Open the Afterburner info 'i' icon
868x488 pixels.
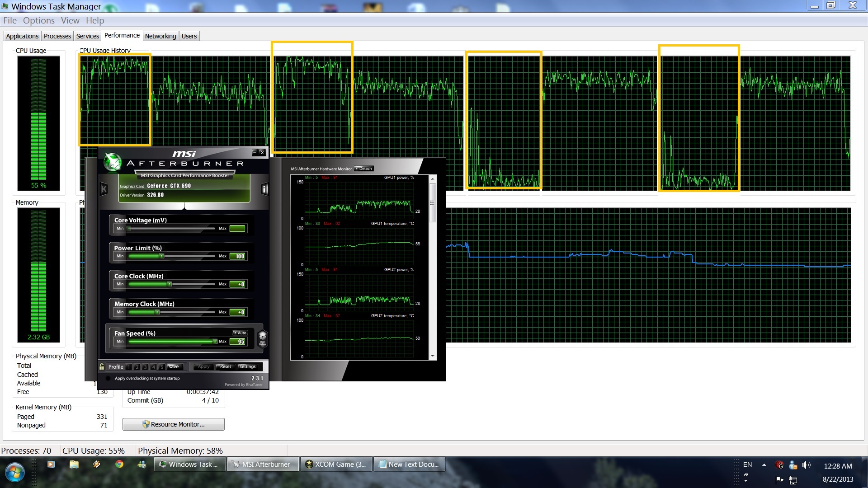click(265, 189)
